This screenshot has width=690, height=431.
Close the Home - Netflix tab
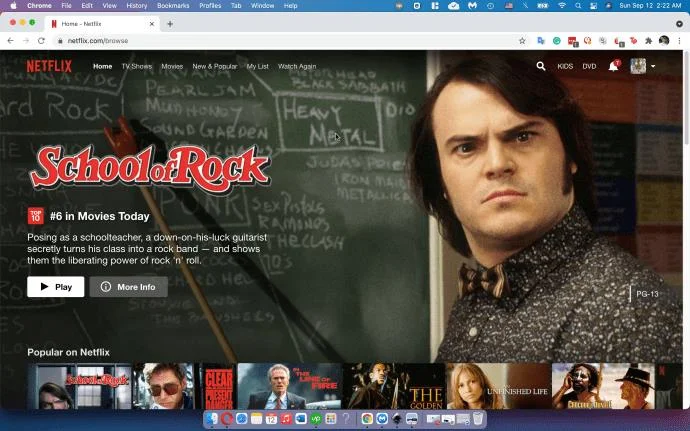coord(152,24)
